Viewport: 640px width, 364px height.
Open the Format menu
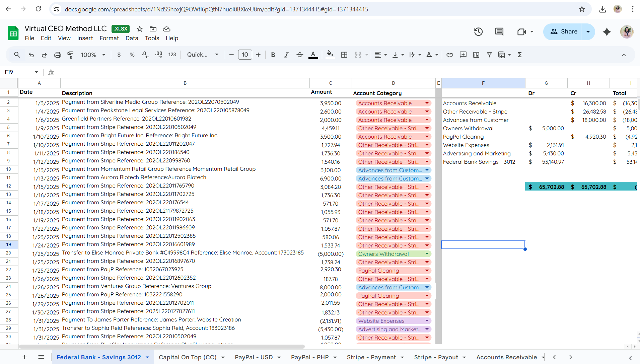click(x=109, y=38)
